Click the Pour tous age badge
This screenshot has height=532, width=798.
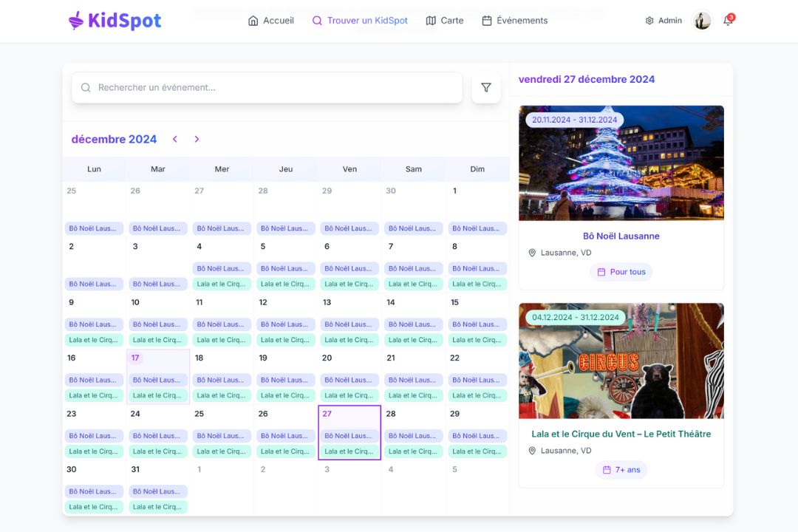coord(621,272)
